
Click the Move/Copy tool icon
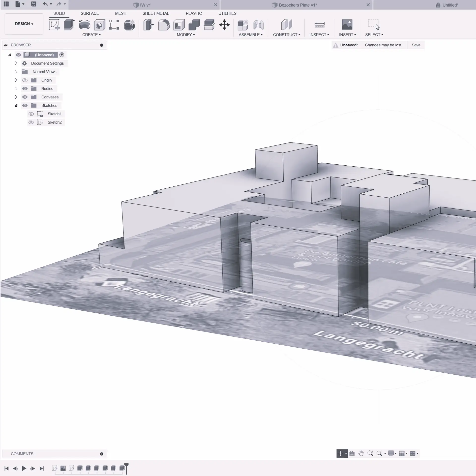(x=224, y=25)
